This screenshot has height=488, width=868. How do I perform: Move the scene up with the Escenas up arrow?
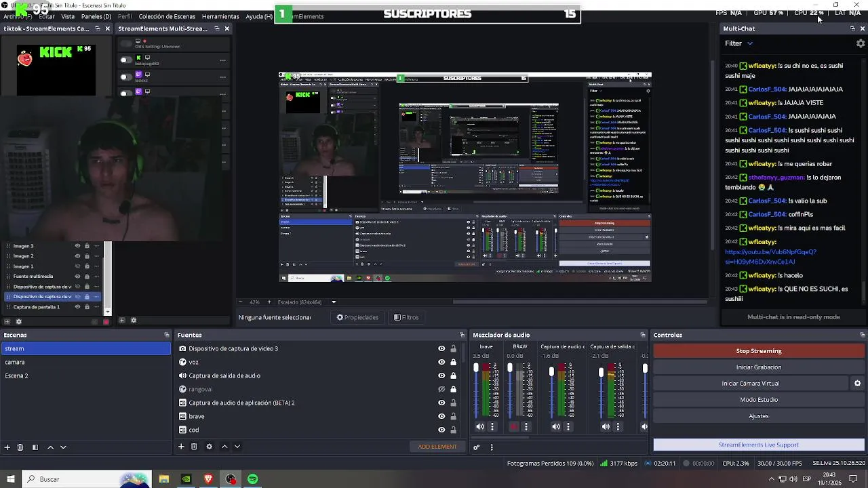[x=50, y=447]
